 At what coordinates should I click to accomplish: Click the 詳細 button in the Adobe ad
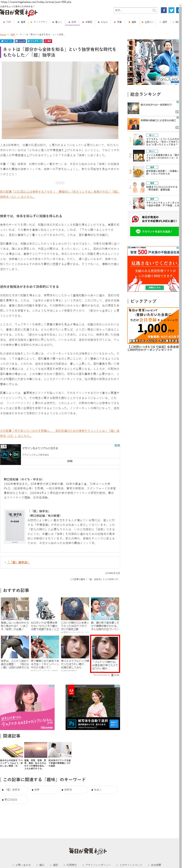coord(70,461)
